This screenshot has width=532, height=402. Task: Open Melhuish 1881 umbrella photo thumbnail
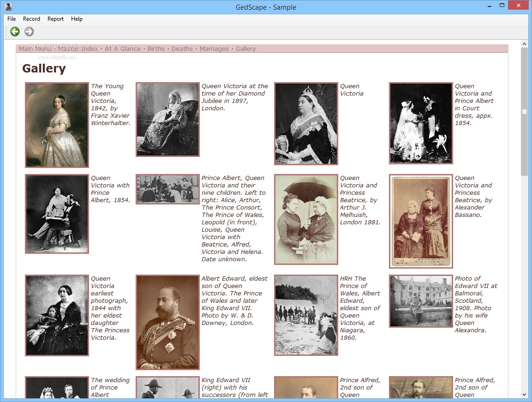click(x=306, y=219)
